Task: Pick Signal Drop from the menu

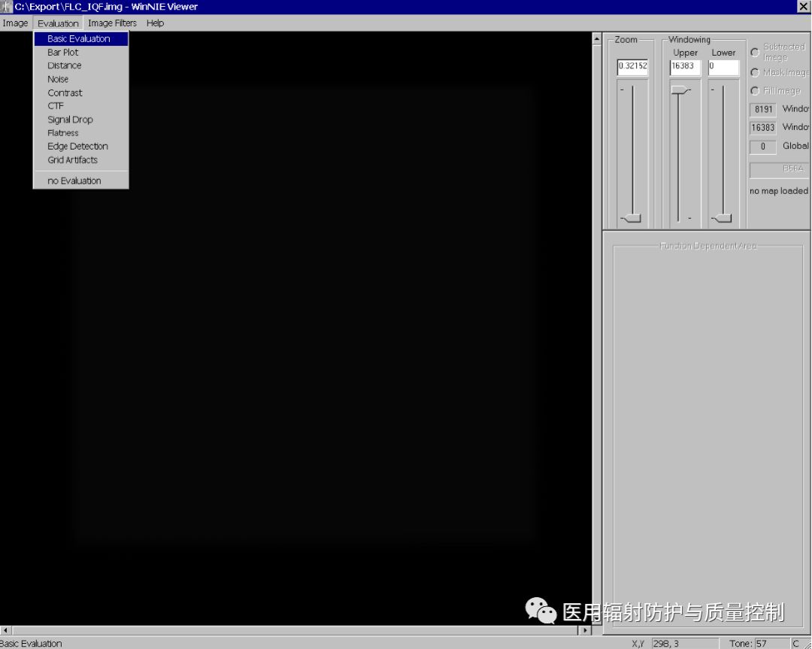Action: [x=80, y=120]
